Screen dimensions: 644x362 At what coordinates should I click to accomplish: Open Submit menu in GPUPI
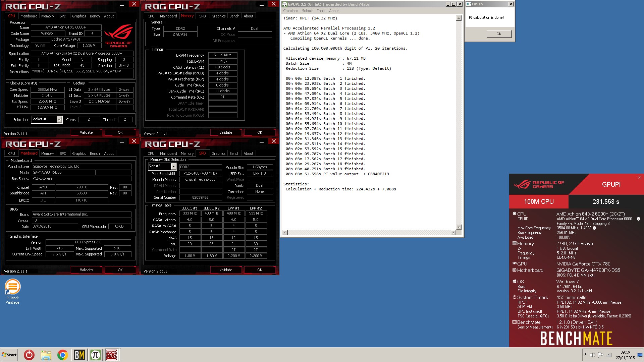[x=307, y=11]
